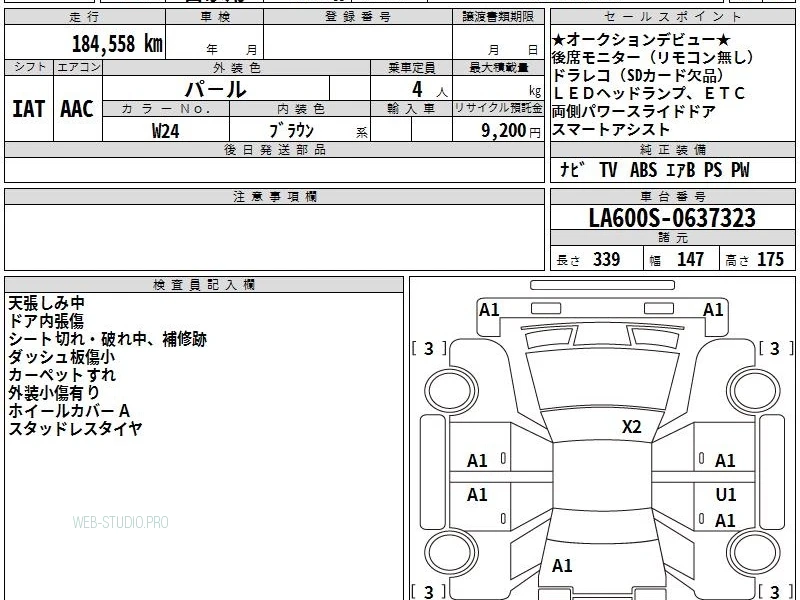Click the height value 高さ 175

pos(755,259)
